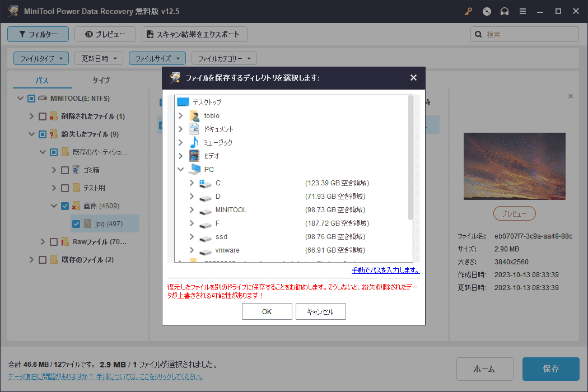
Task: Click the ドキュメント folder icon
Action: tap(194, 129)
